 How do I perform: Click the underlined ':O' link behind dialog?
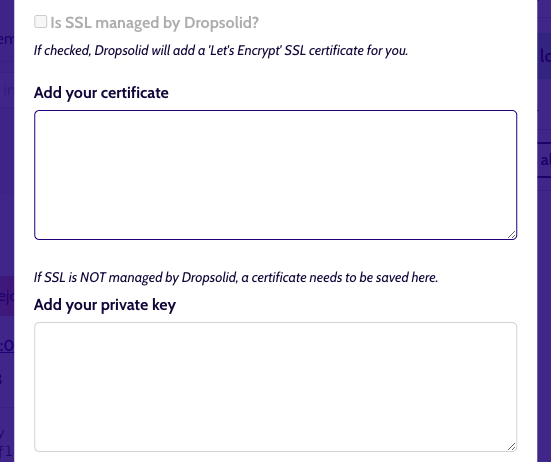7,346
